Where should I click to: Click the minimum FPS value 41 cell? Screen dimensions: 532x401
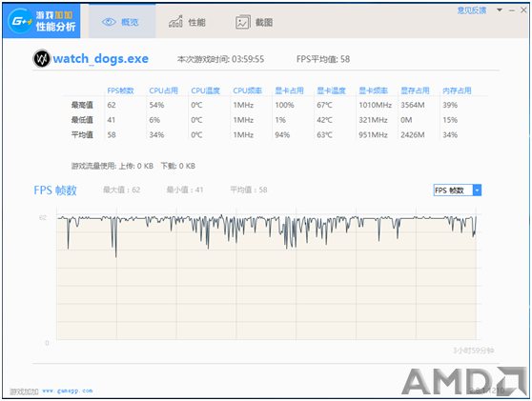pos(112,120)
